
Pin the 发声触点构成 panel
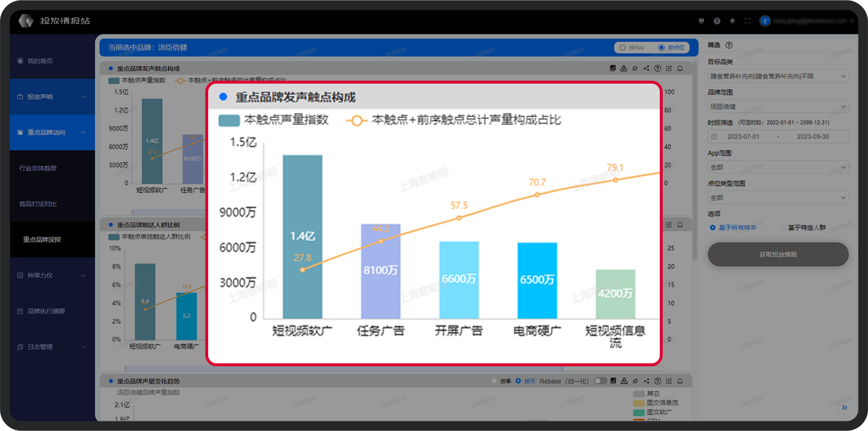pyautogui.click(x=635, y=68)
